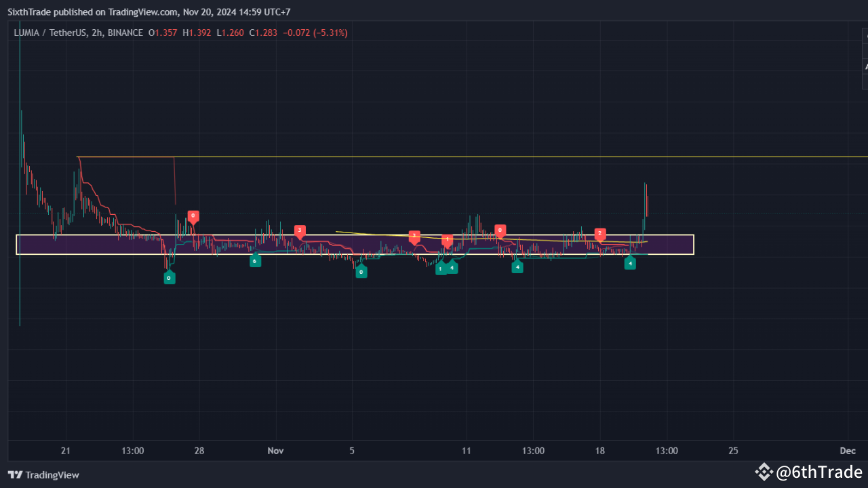Click the red marker labeled 2 near Nov 18
This screenshot has height=488, width=868.
[x=599, y=234]
